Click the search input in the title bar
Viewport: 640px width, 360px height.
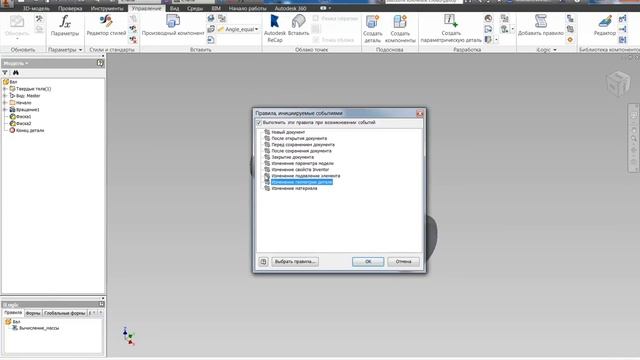(x=424, y=2)
